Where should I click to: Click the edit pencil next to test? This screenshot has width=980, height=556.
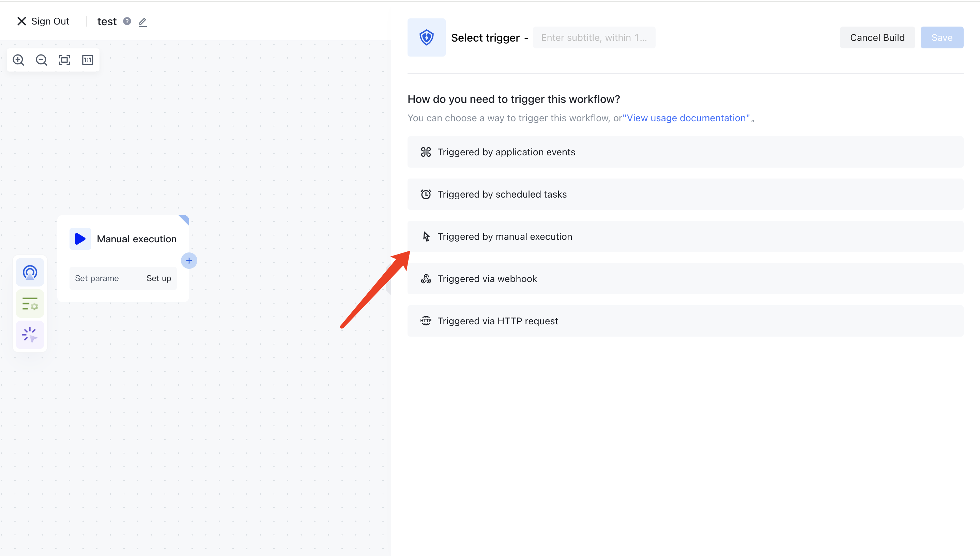point(142,22)
